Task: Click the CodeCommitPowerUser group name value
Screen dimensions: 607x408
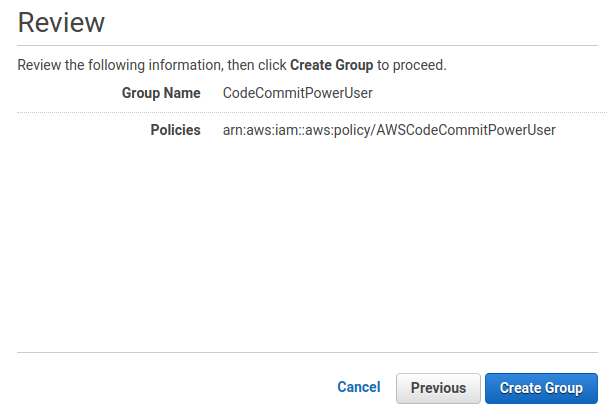Action: 298,93
